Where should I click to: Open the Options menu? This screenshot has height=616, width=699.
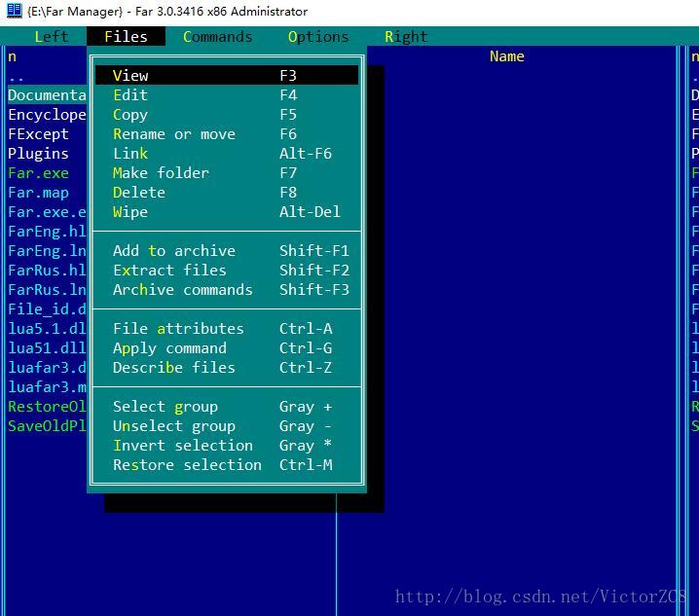tap(318, 37)
